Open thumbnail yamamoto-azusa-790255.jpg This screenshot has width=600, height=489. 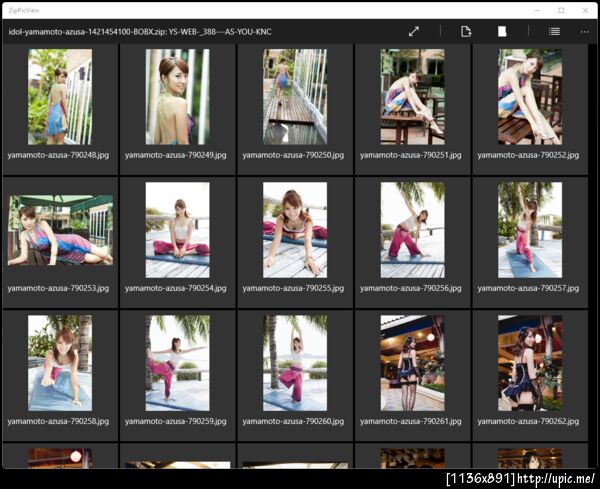click(295, 230)
